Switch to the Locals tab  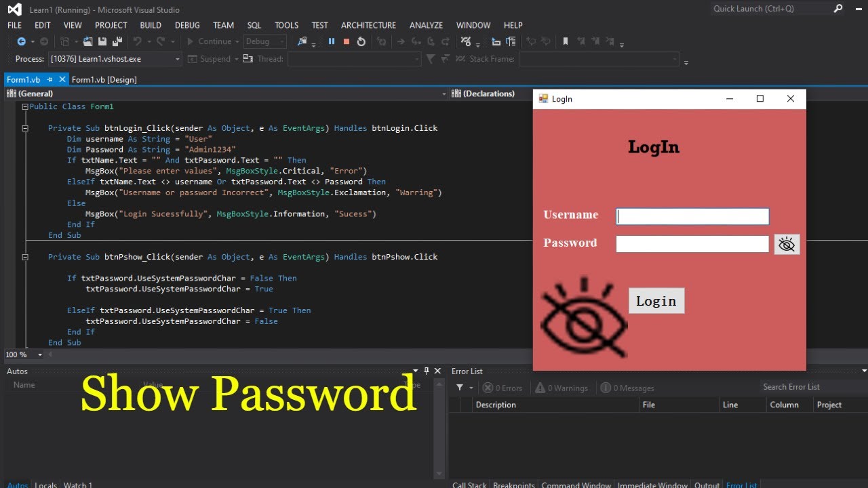coord(46,485)
